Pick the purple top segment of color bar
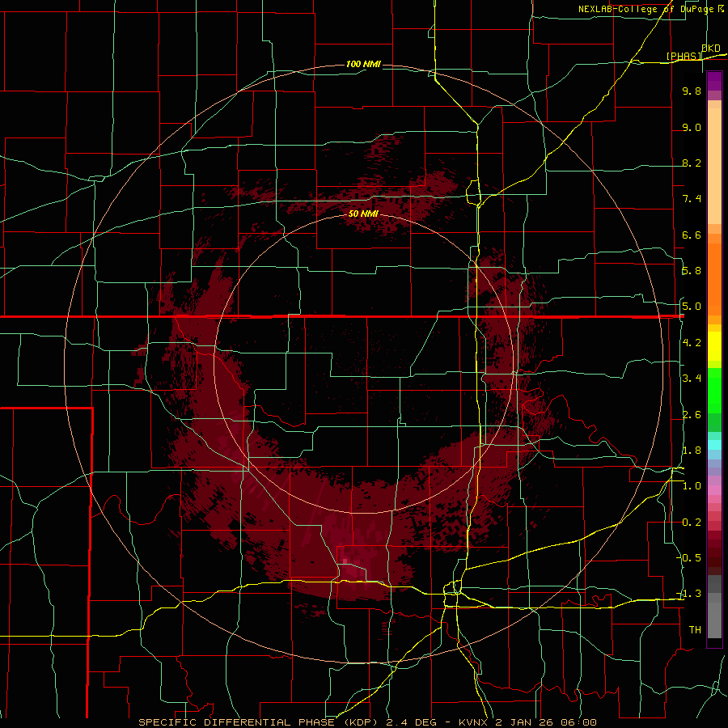Screen dimensions: 728x728 pyautogui.click(x=714, y=81)
